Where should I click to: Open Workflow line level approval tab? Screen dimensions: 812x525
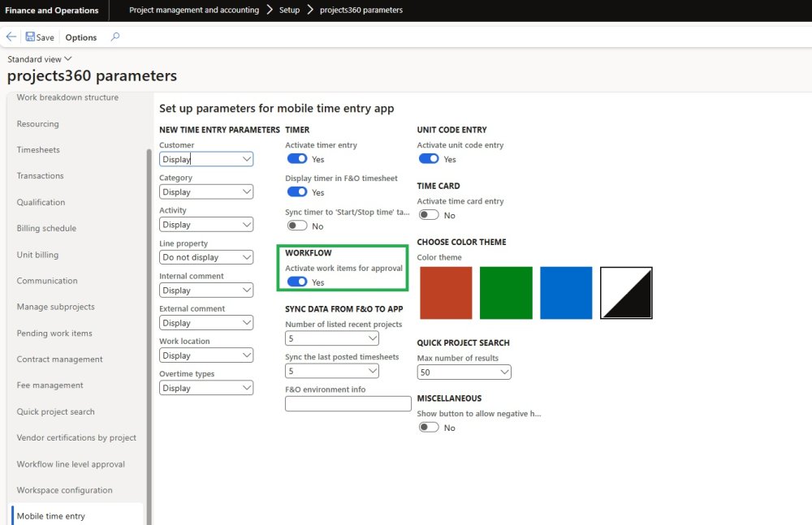(x=71, y=464)
